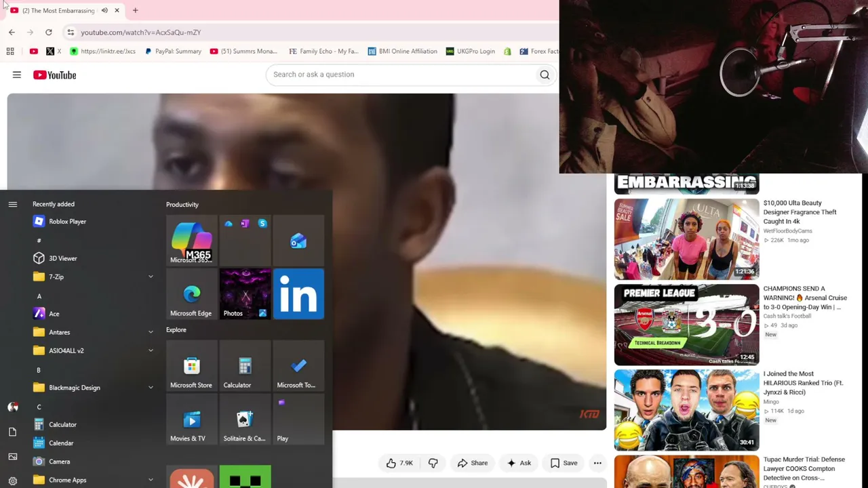Viewport: 868px width, 488px height.
Task: Open the Documents shortcut in Start sidebar
Action: click(x=12, y=432)
